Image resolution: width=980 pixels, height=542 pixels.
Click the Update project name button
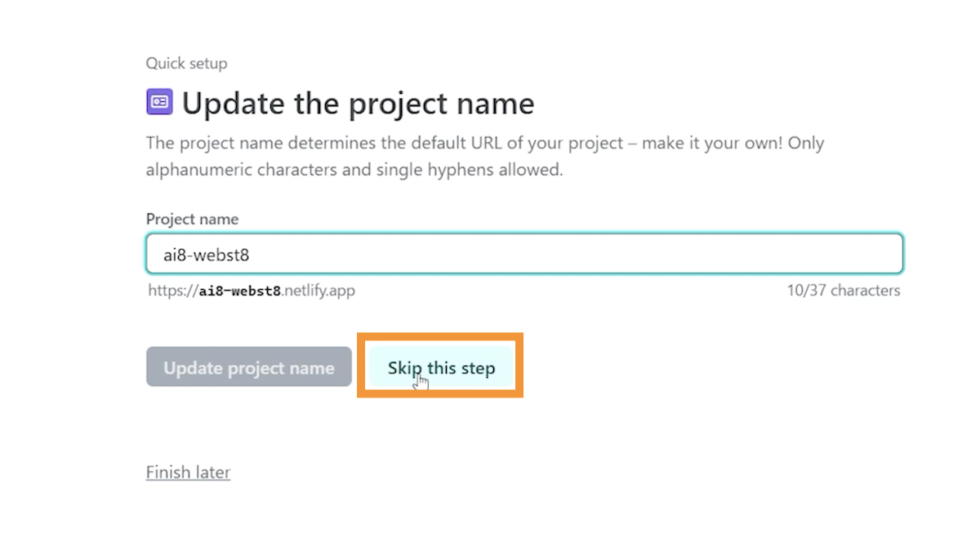click(249, 367)
